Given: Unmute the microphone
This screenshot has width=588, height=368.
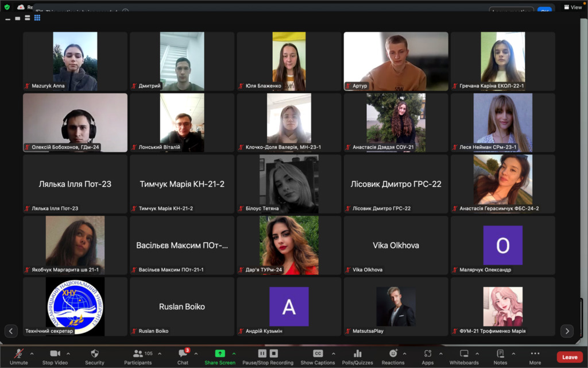Looking at the screenshot, I should 18,353.
